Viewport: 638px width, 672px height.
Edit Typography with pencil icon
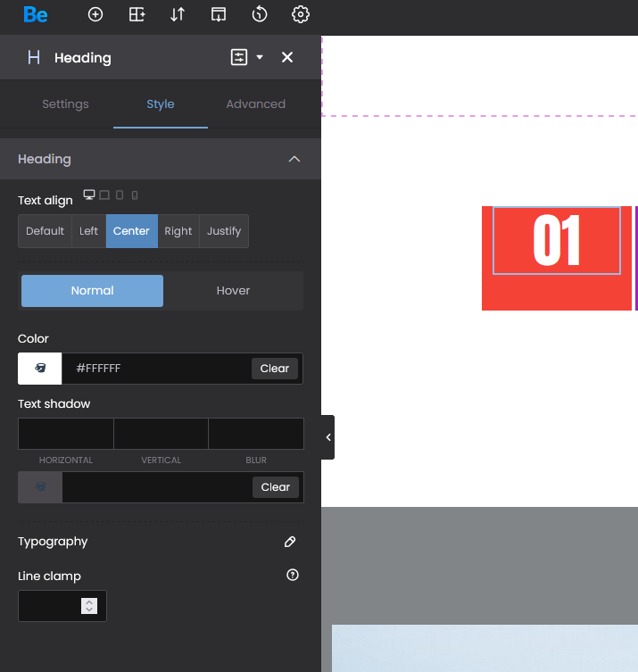pos(290,542)
